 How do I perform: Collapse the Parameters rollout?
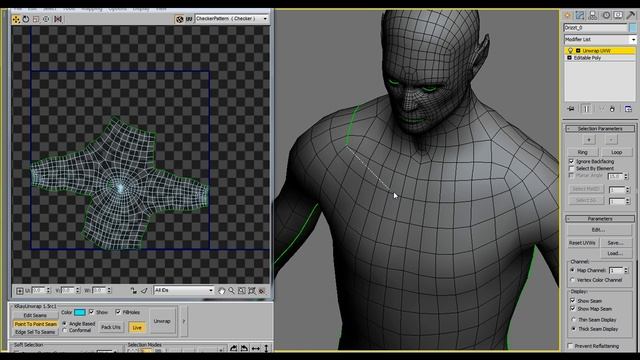pos(600,219)
